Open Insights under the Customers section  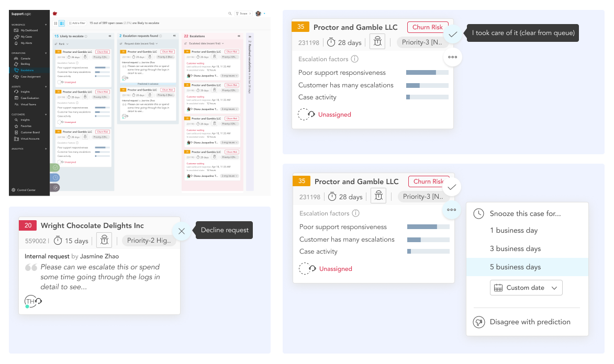pyautogui.click(x=23, y=120)
